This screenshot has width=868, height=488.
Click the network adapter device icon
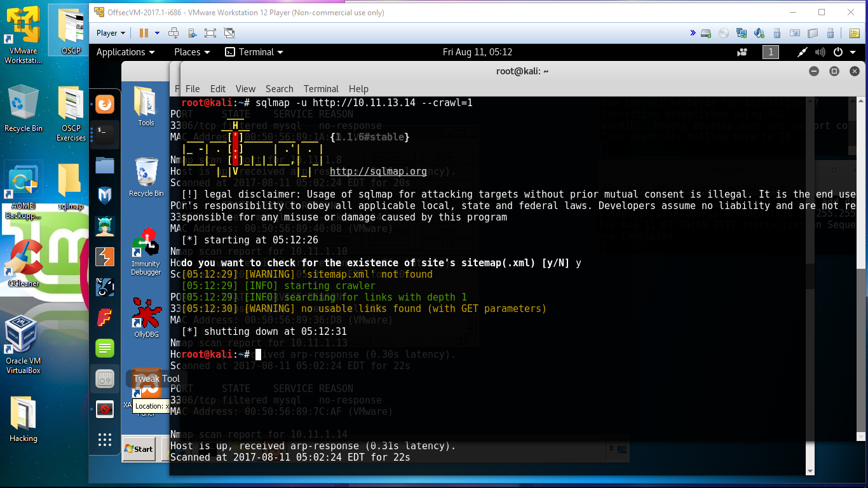(742, 33)
